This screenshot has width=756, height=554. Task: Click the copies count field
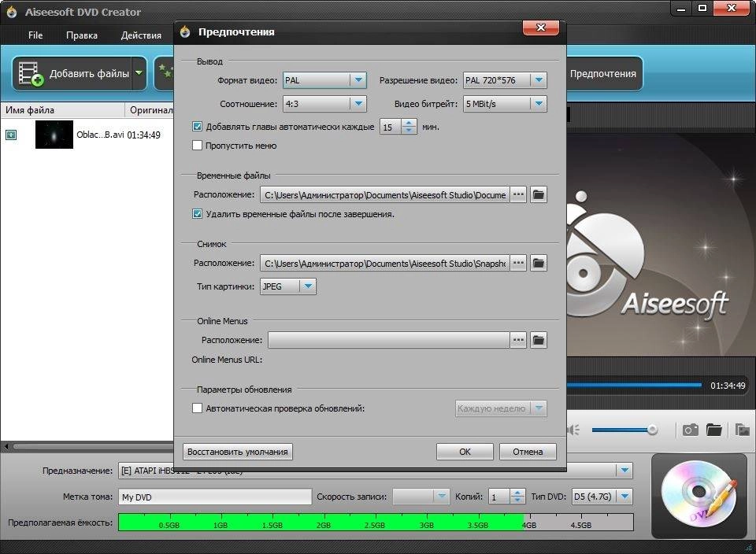(x=499, y=497)
